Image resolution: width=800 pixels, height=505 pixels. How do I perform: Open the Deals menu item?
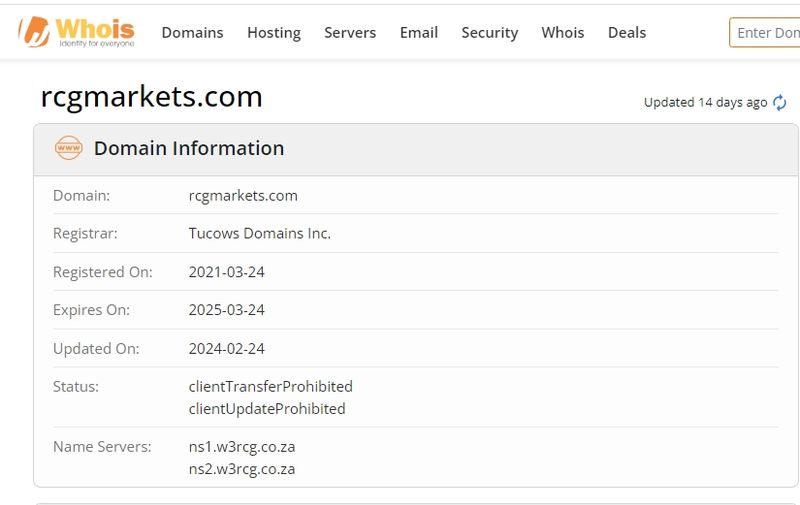627,33
